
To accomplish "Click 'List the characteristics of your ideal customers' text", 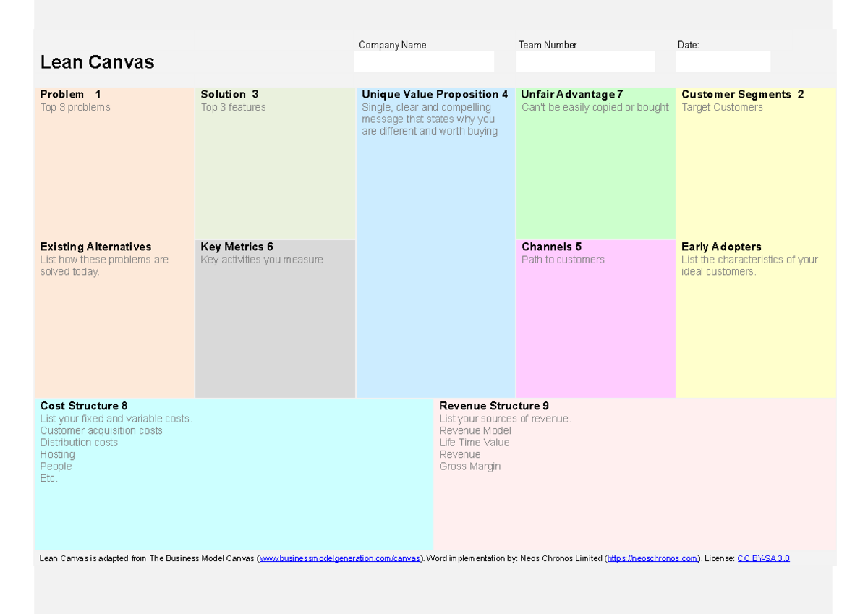I will click(x=749, y=266).
